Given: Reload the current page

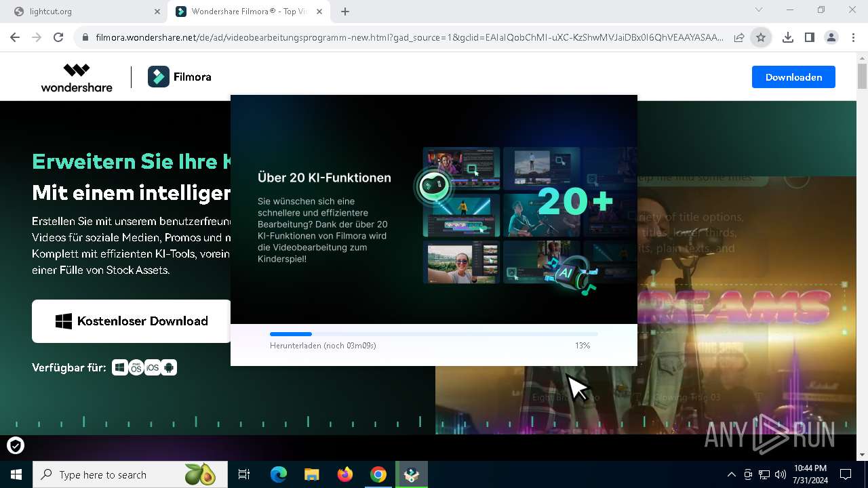Looking at the screenshot, I should click(x=58, y=38).
